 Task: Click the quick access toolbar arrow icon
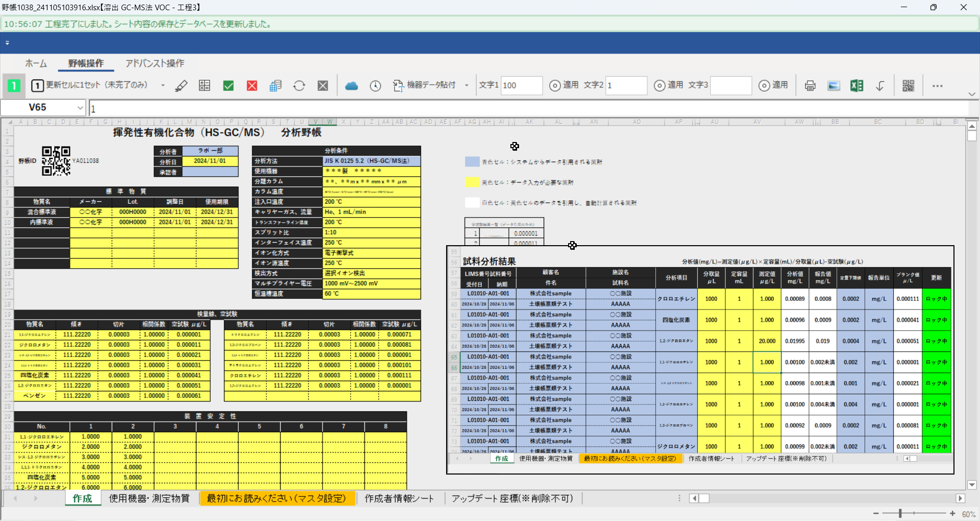click(x=7, y=43)
